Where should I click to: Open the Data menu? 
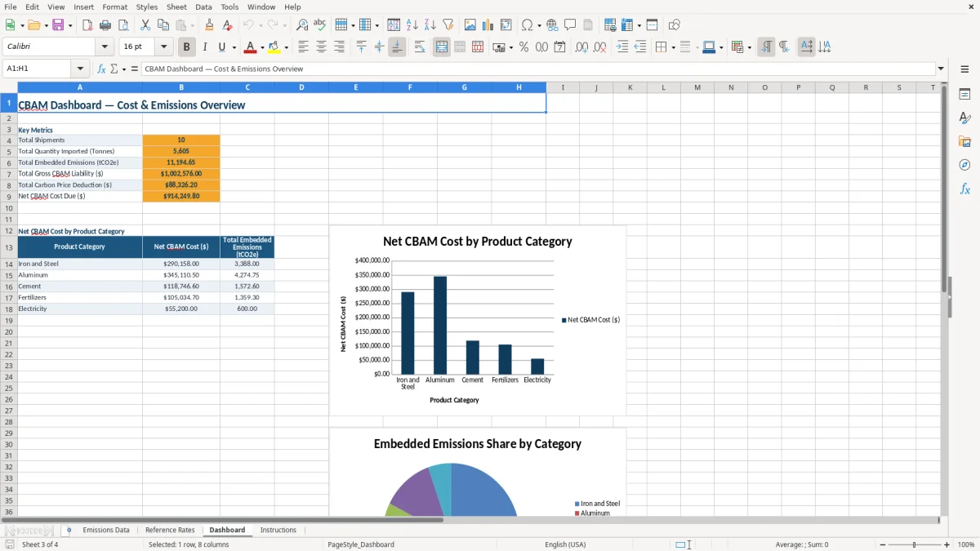point(203,7)
